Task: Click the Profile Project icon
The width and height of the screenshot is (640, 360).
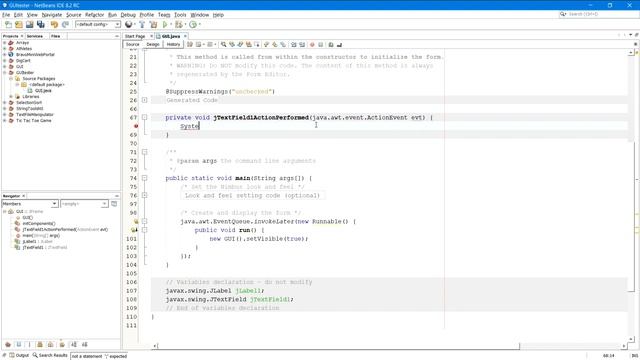Action: (193, 24)
